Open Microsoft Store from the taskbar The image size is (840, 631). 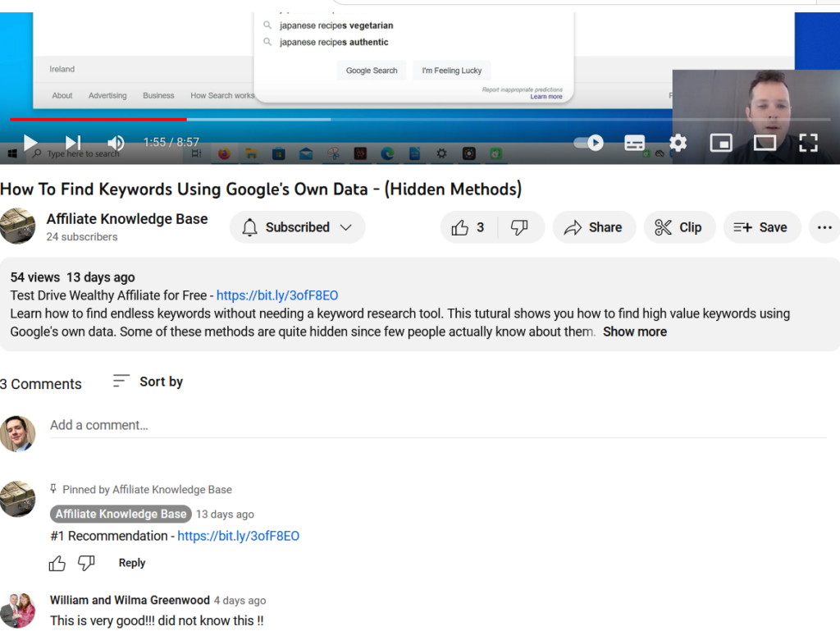tap(279, 154)
